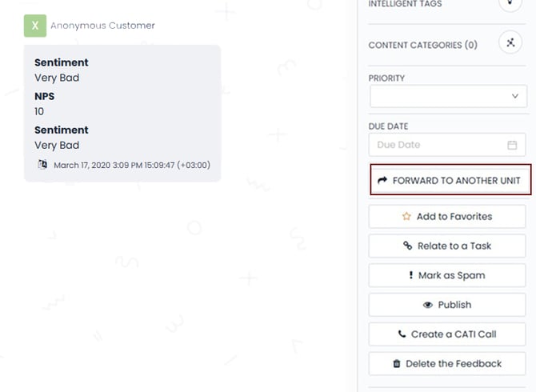Open the Priority dropdown
Image resolution: width=536 pixels, height=392 pixels.
pos(448,96)
